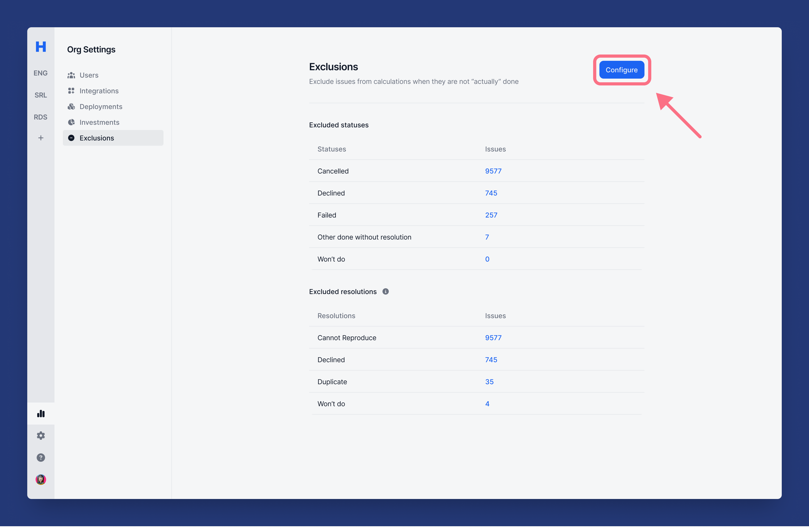Image resolution: width=809 pixels, height=532 pixels.
Task: Open 257 issues link for Failed status
Action: 491,215
